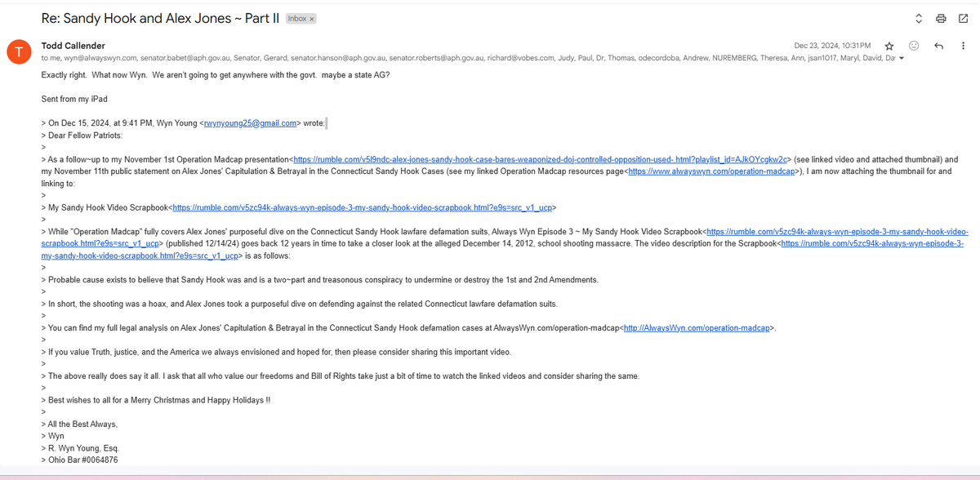
Task: Open the three-dot More options menu
Action: 964,46
